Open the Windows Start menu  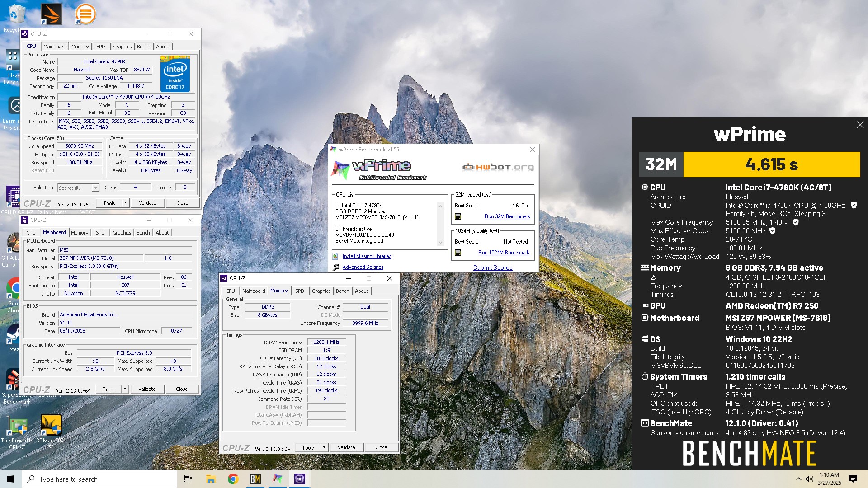[11, 479]
